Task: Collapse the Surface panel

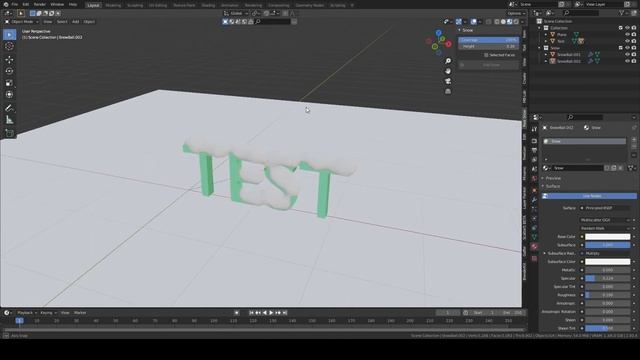Action: [x=553, y=187]
